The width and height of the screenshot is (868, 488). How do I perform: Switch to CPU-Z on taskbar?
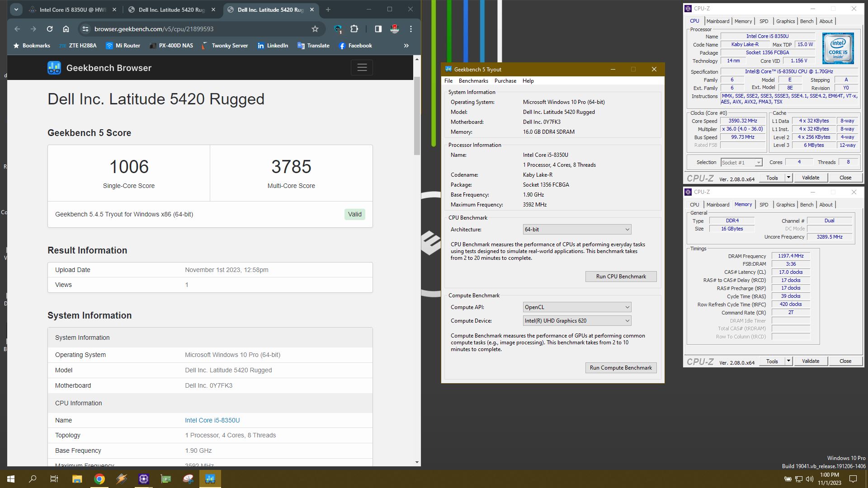[x=144, y=479]
